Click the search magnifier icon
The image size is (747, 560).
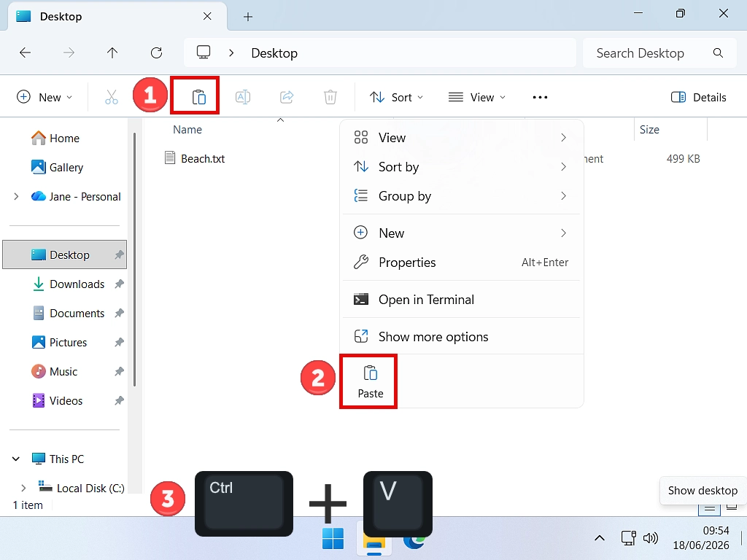(718, 52)
